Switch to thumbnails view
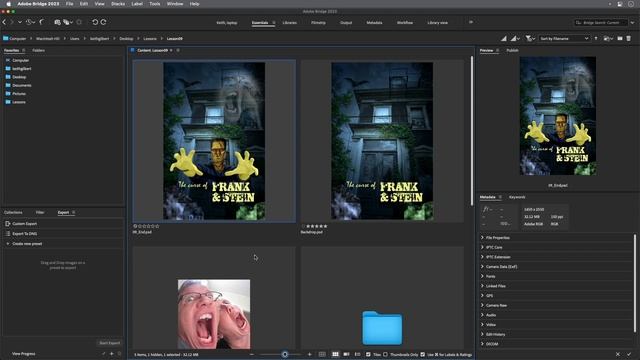The width and height of the screenshot is (640, 360). (335, 354)
